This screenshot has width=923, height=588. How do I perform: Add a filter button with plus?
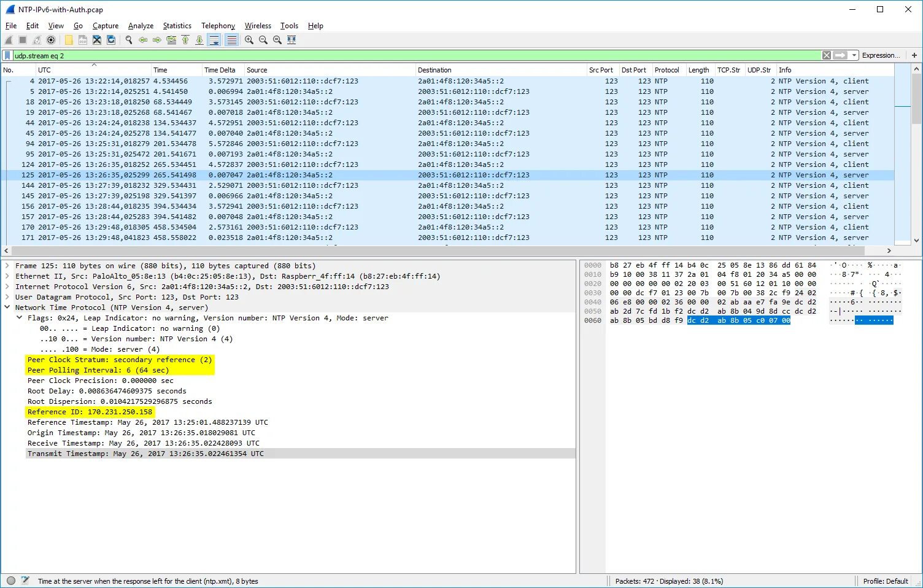914,55
